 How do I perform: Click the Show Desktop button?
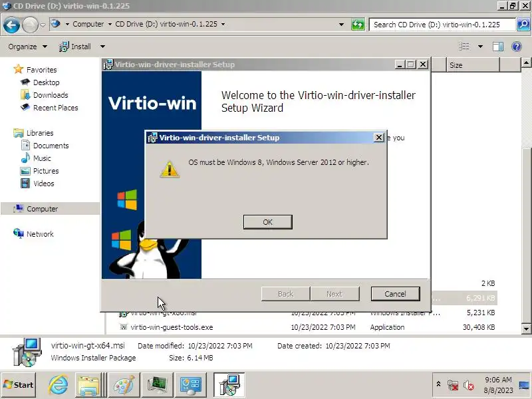click(x=525, y=385)
